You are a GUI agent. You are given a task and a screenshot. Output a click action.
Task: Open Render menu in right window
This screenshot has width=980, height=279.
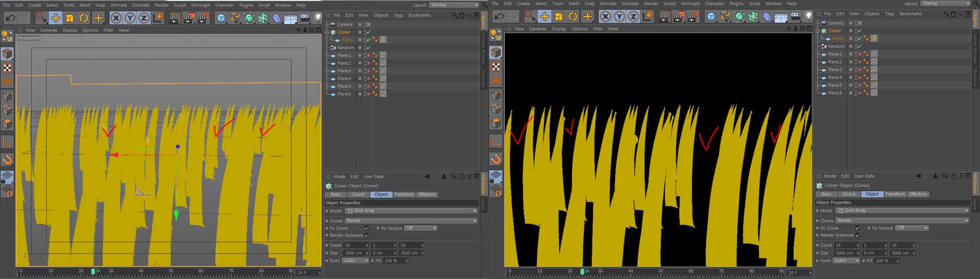pyautogui.click(x=651, y=4)
